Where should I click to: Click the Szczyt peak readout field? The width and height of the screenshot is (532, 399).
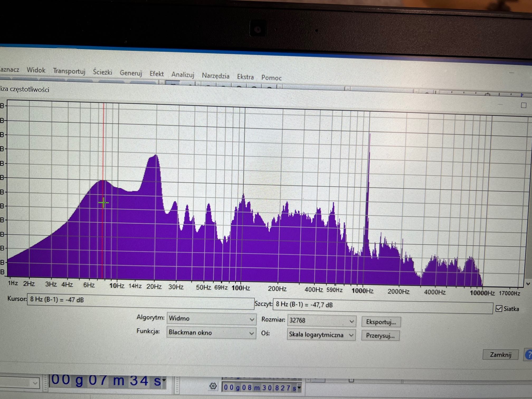tap(383, 306)
